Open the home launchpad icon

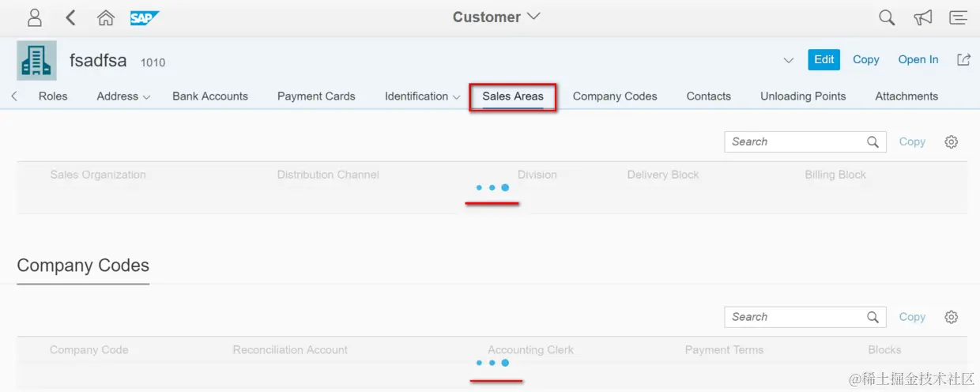point(105,17)
